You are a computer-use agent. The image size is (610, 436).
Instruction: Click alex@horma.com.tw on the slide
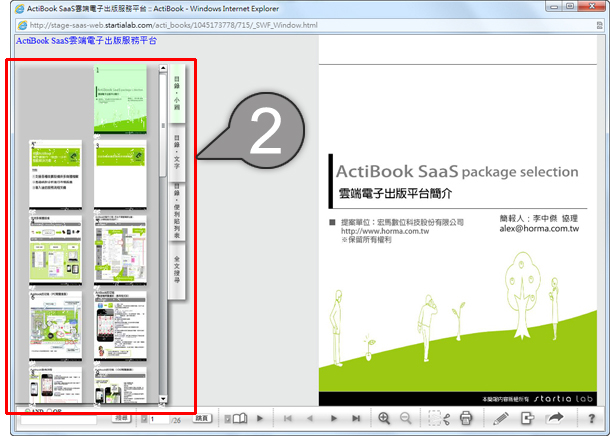pos(539,229)
